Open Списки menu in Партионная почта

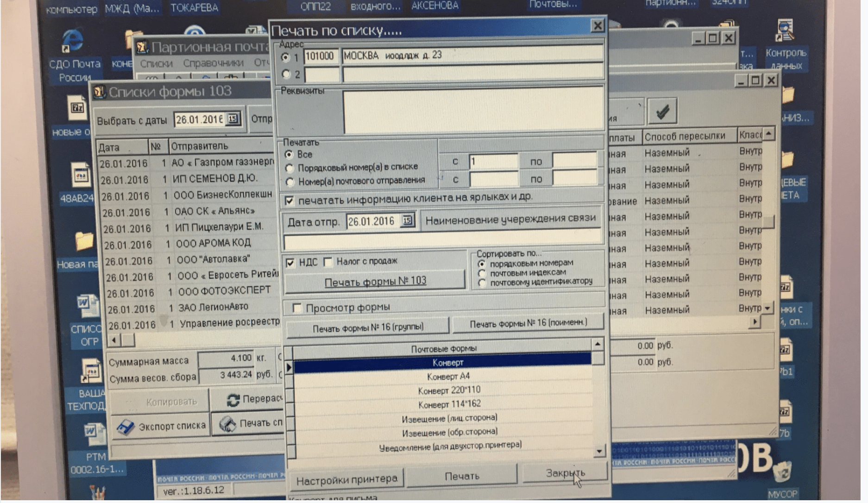click(x=156, y=63)
